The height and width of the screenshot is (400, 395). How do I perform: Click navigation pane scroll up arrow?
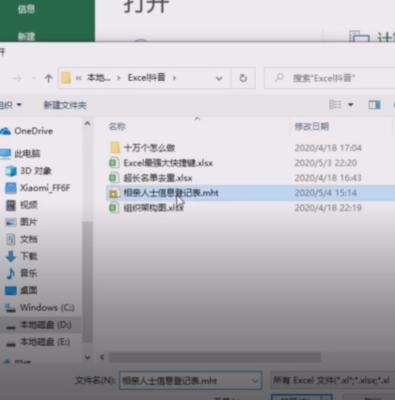[x=87, y=124]
